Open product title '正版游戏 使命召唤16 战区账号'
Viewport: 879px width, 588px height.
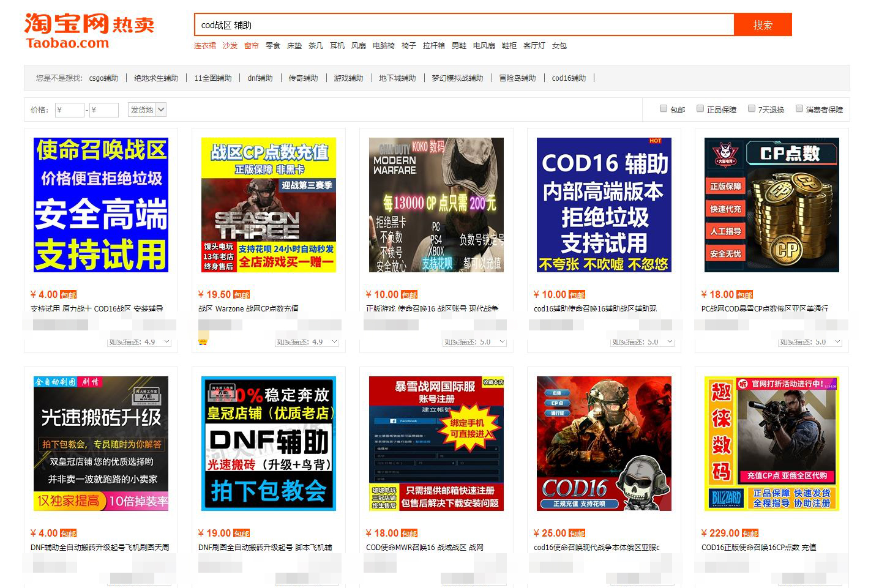pyautogui.click(x=432, y=309)
